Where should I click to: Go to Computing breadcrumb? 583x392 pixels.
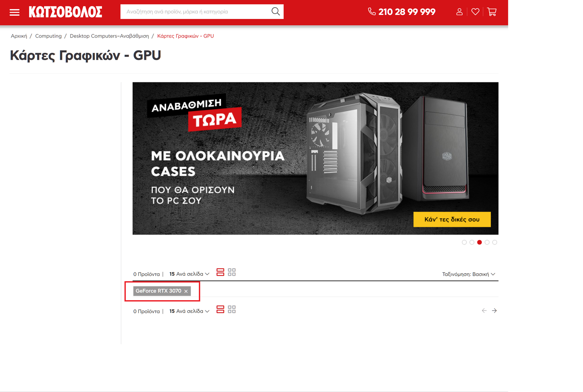point(48,36)
